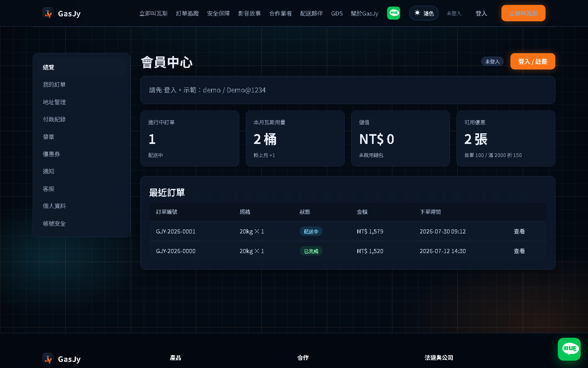The width and height of the screenshot is (588, 368).
Task: Navigate to 配送夥伴 page
Action: pos(312,13)
